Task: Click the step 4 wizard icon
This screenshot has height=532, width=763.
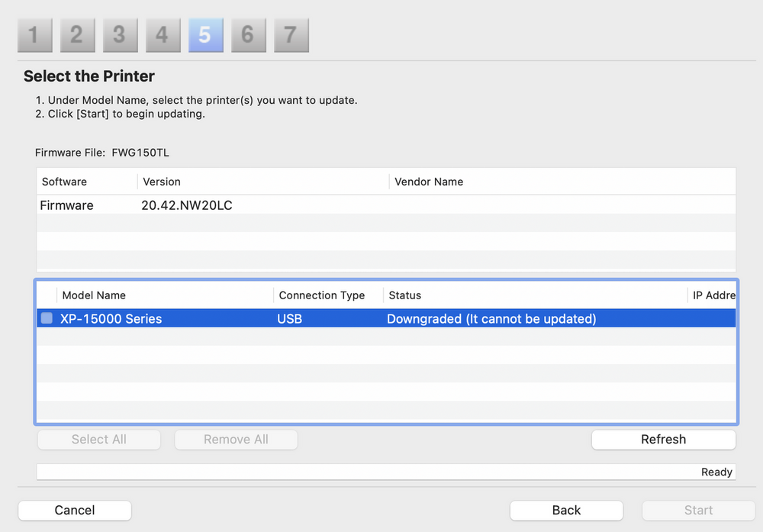Action: 162,35
